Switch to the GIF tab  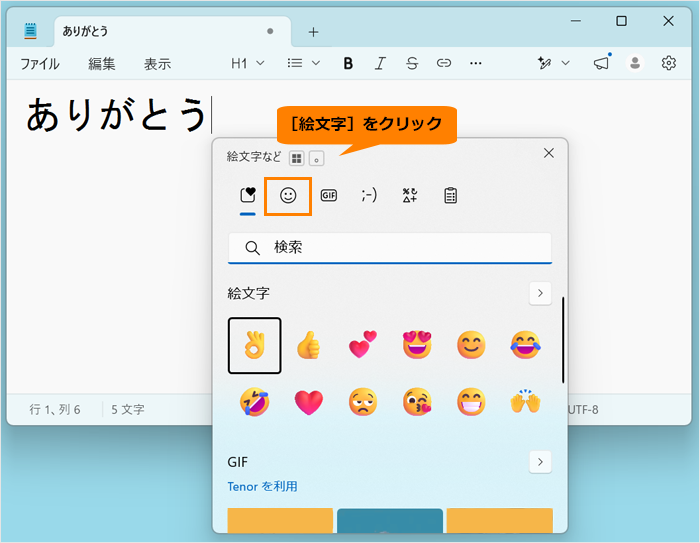click(329, 196)
